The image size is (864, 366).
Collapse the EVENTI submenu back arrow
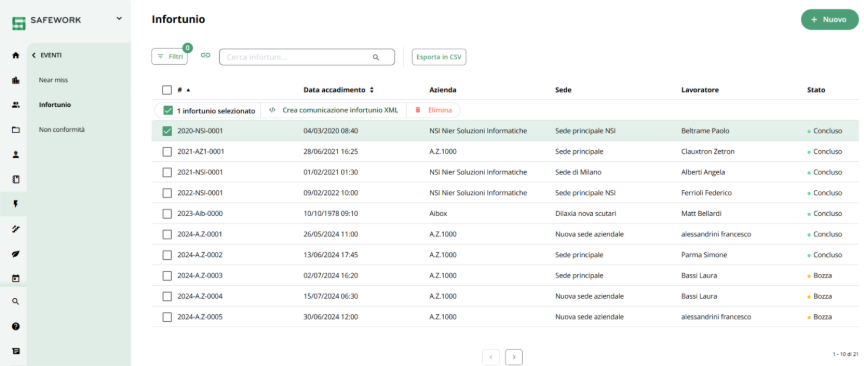point(34,55)
